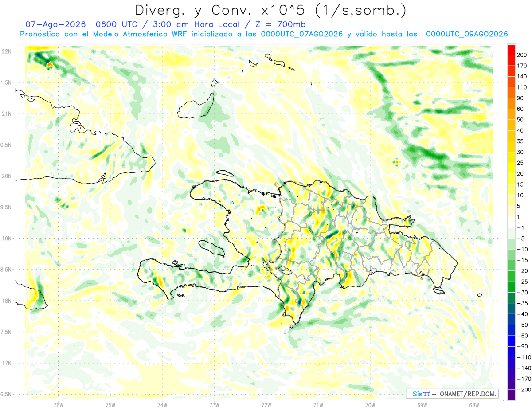
Task: Click the '18N' latitude label
Action: coord(7,301)
